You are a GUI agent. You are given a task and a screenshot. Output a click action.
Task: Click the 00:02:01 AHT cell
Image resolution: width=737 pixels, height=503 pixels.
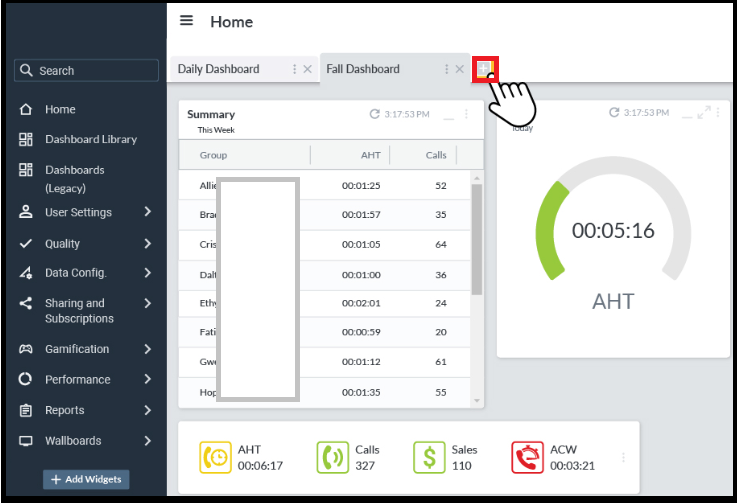361,303
